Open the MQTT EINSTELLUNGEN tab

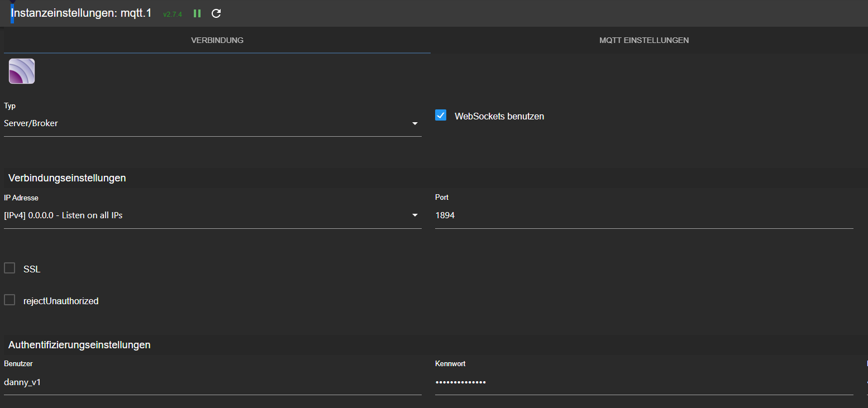(x=643, y=40)
